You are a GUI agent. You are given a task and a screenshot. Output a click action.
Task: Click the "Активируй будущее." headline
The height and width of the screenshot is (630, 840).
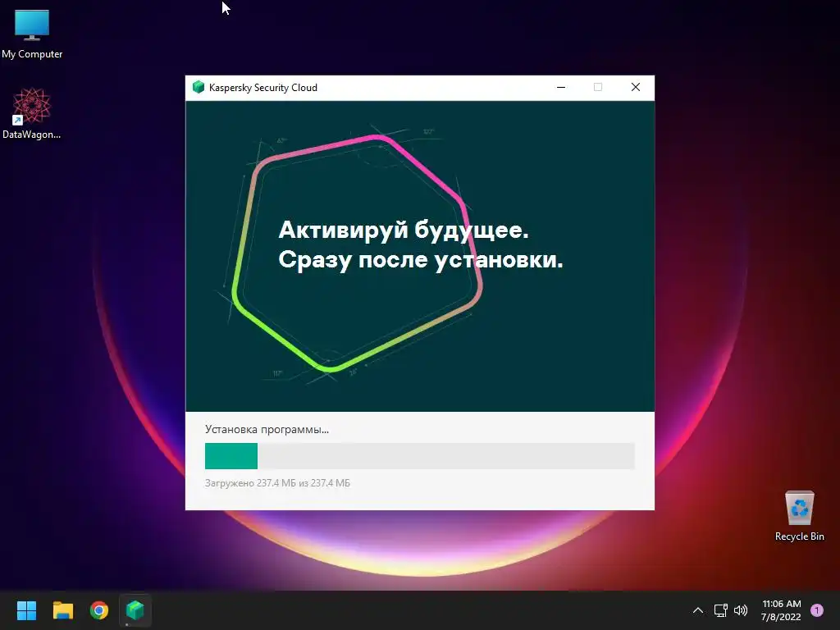click(x=404, y=231)
